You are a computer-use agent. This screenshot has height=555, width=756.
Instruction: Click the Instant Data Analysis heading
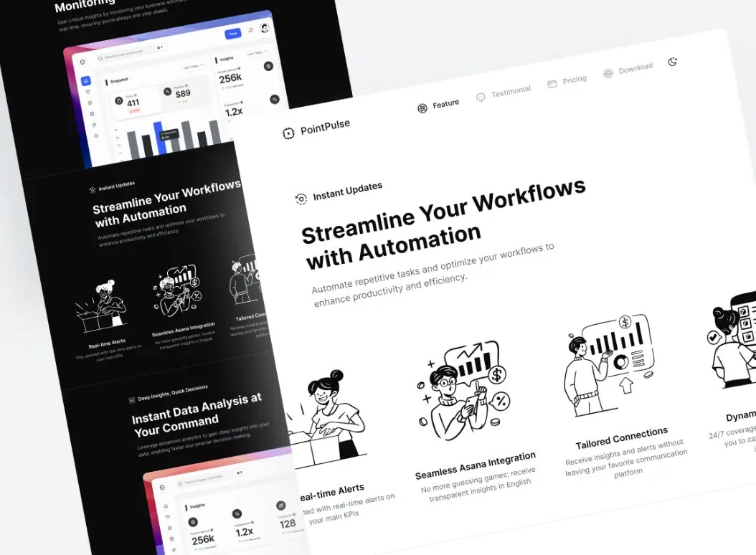tap(197, 414)
